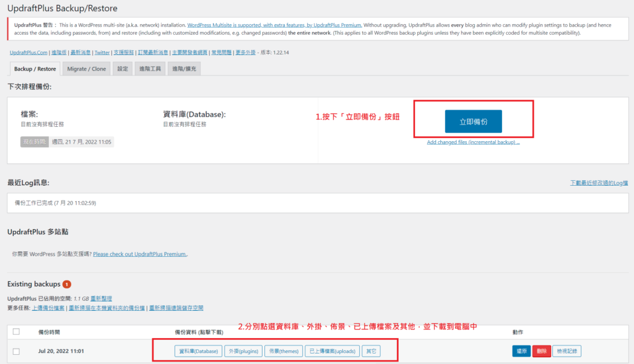The image size is (634, 364).
Task: Open the 進階工具 advanced tools tab
Action: (x=150, y=69)
